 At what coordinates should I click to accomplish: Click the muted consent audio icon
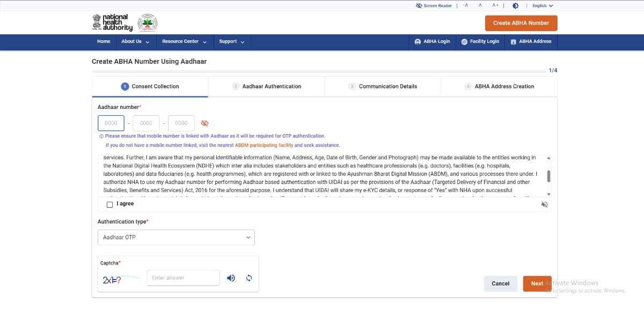click(x=544, y=204)
